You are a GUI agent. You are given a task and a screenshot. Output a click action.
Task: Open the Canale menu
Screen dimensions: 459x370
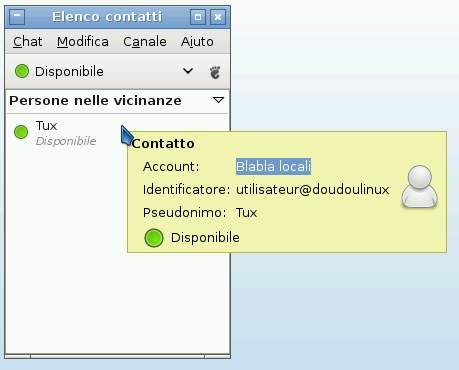pos(145,42)
